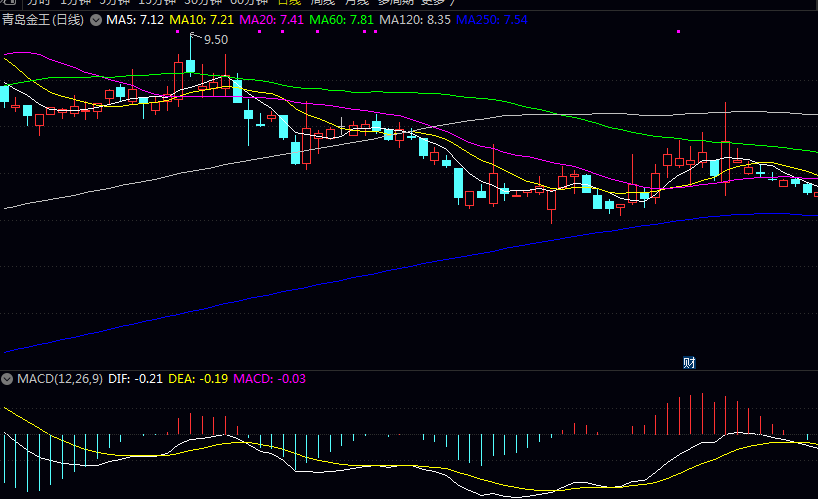The width and height of the screenshot is (818, 499).
Task: Expand the MACD(12,26,9) indicator dropdown arrow
Action: coord(7,379)
